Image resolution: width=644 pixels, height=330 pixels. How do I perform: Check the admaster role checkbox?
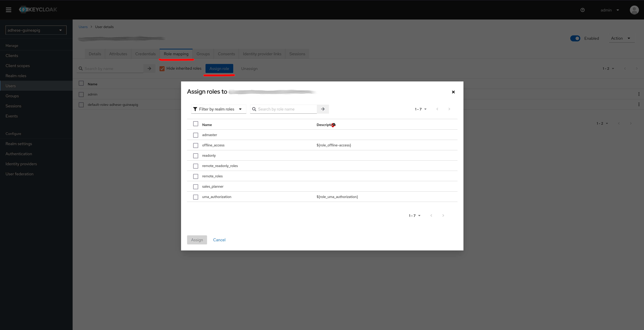pyautogui.click(x=196, y=135)
